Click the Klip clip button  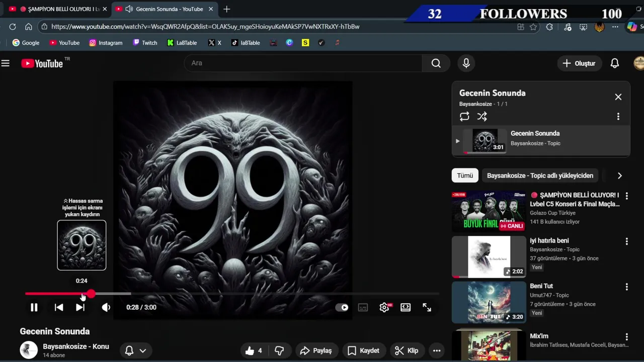pyautogui.click(x=407, y=350)
